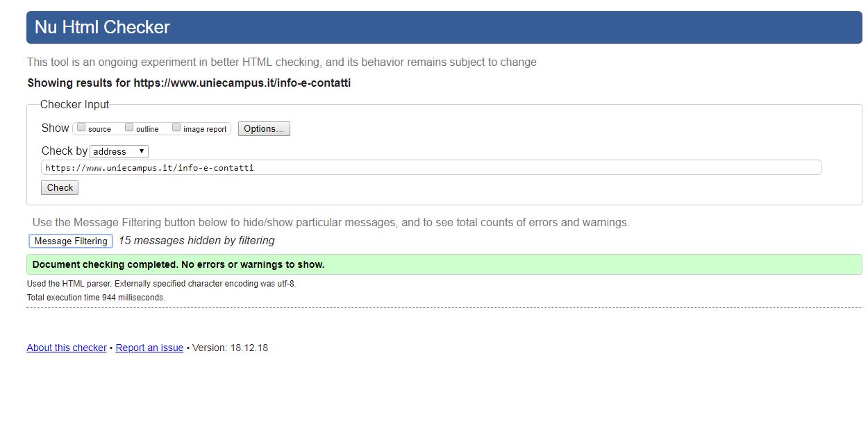This screenshot has height=426, width=868.
Task: Click the Nu Html Checker heading
Action: point(102,27)
